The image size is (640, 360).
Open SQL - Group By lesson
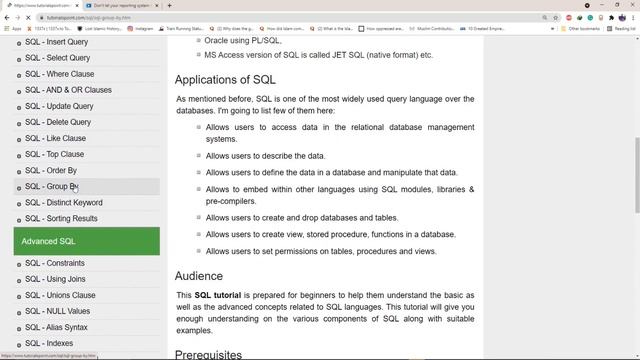point(51,187)
